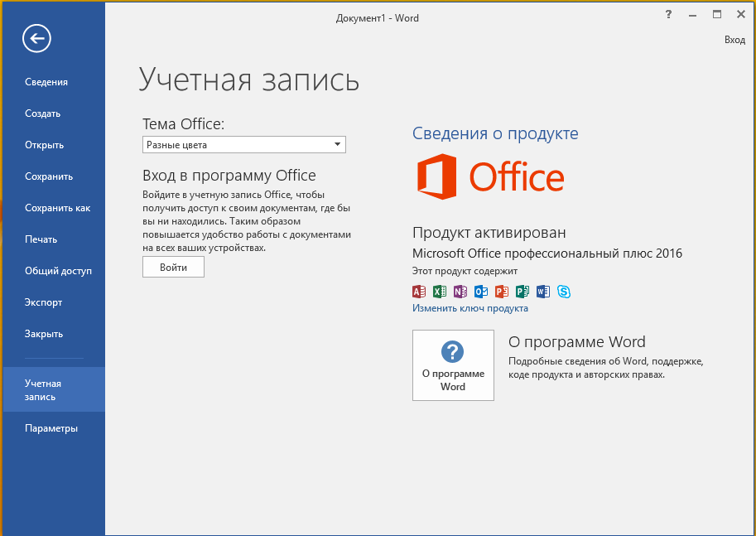The image size is (756, 536).
Task: Click the PowerPoint product icon
Action: pos(502,292)
